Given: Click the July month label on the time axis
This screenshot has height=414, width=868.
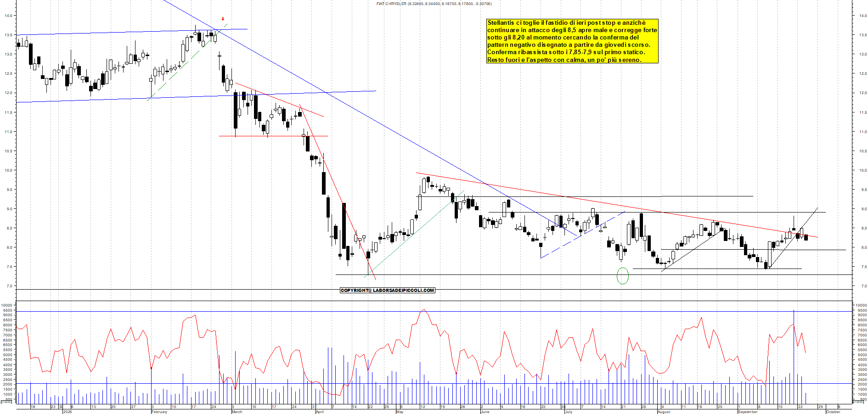Looking at the screenshot, I should [569, 412].
